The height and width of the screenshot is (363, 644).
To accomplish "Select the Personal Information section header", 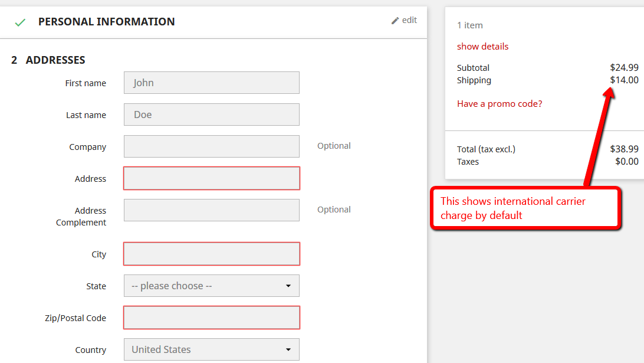I will pyautogui.click(x=106, y=21).
